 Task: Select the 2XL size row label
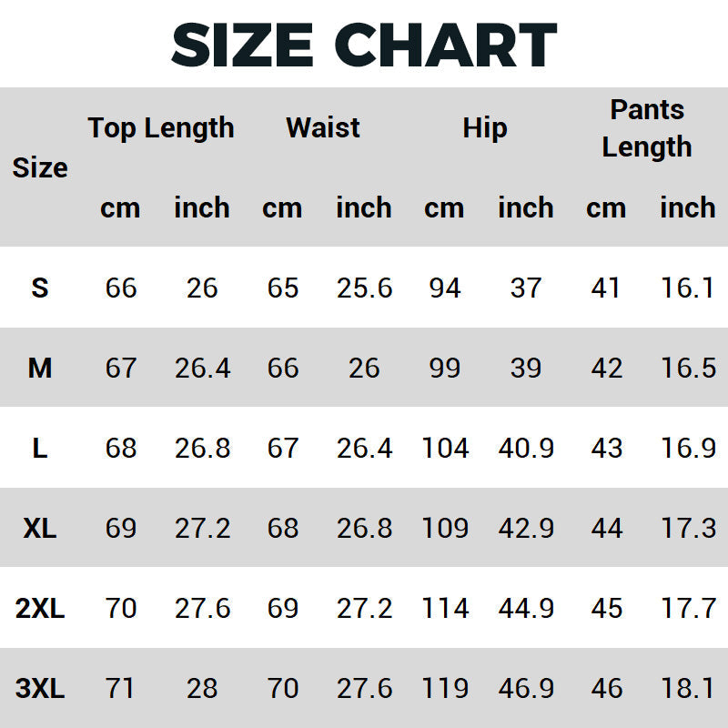[x=40, y=609]
